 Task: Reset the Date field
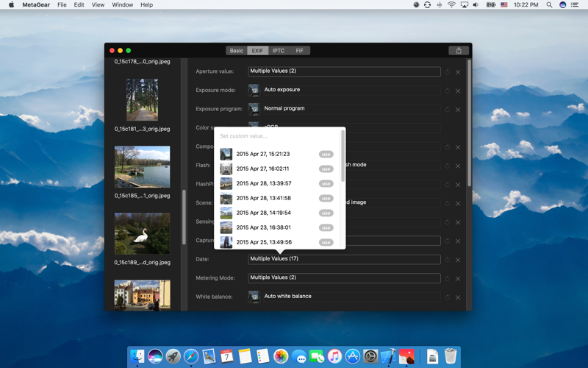pyautogui.click(x=448, y=260)
